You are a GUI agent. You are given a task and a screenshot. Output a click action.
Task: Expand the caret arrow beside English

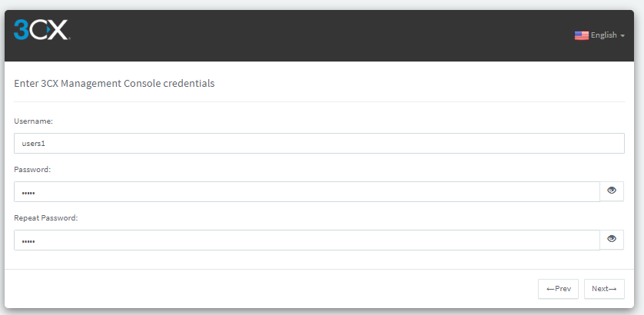point(622,36)
